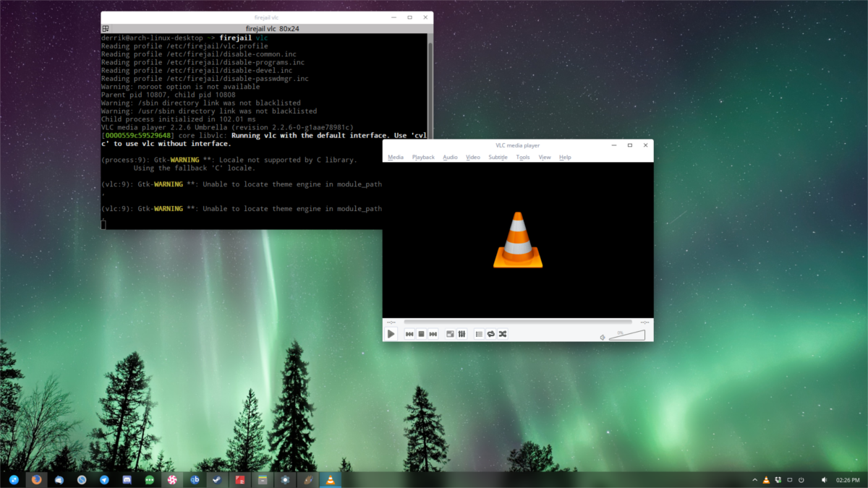
Task: Open Steam from the taskbar
Action: point(217,479)
